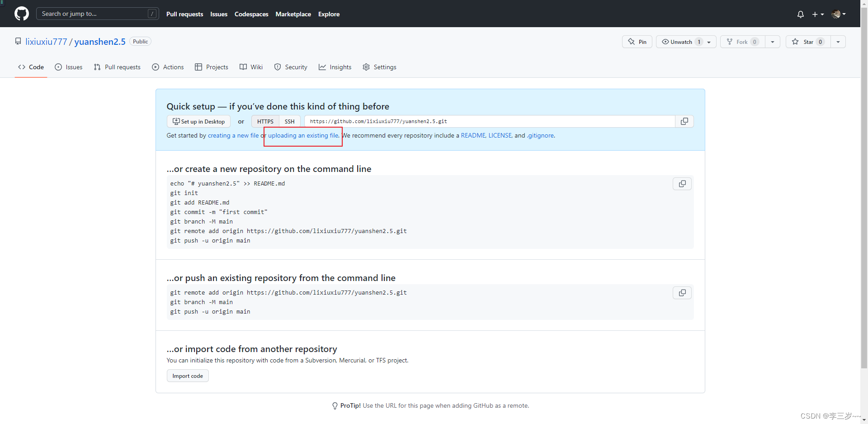Click the Set up in Desktop button
Image resolution: width=868 pixels, height=424 pixels.
(x=198, y=121)
